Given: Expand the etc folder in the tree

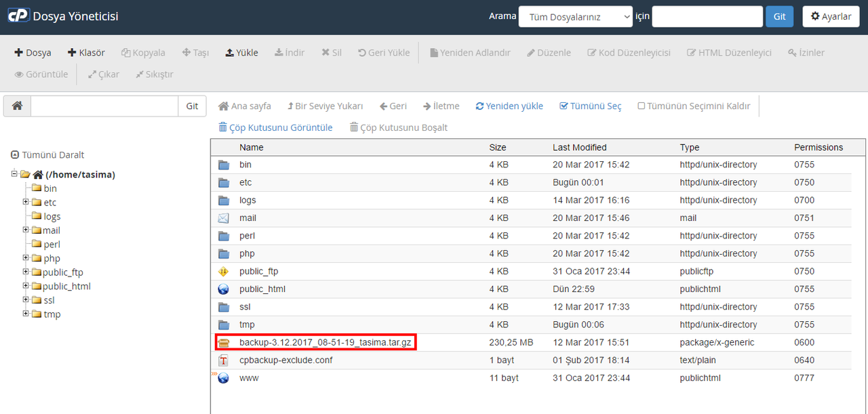Looking at the screenshot, I should tap(26, 202).
